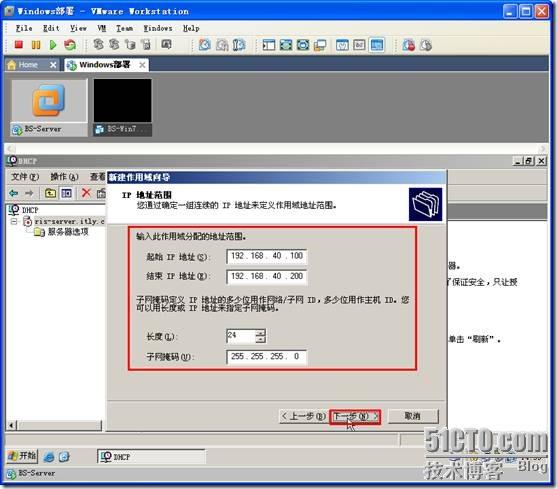Click the 上一步(B) back button

pos(303,416)
